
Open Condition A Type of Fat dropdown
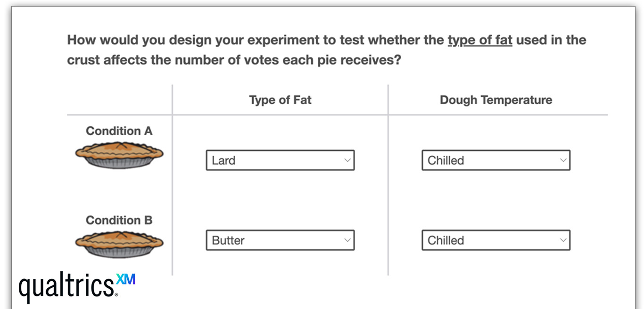click(x=280, y=160)
